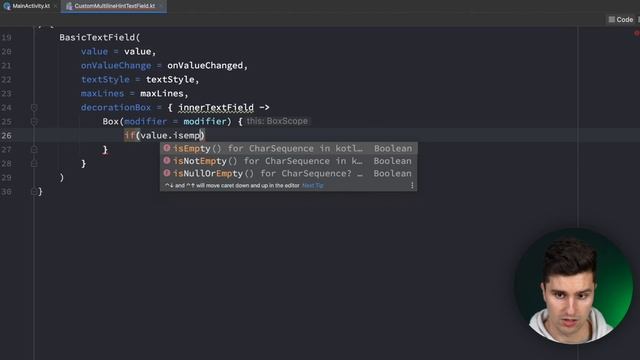
Task: Choose isEmpty() completion suggestion
Action: click(x=288, y=149)
